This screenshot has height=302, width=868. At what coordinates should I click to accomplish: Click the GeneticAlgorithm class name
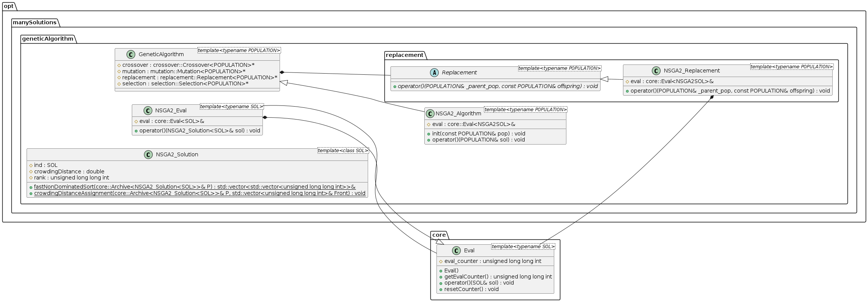point(161,55)
